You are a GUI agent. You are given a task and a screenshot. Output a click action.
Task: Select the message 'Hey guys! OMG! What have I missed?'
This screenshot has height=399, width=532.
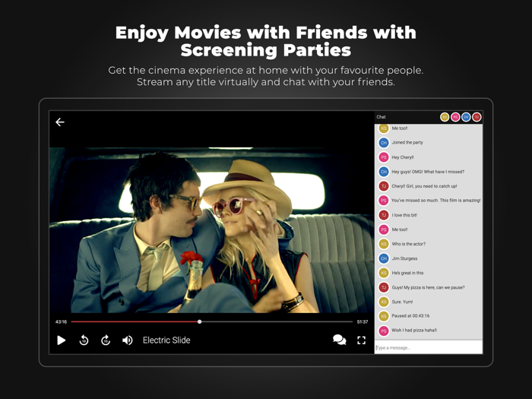(x=428, y=172)
